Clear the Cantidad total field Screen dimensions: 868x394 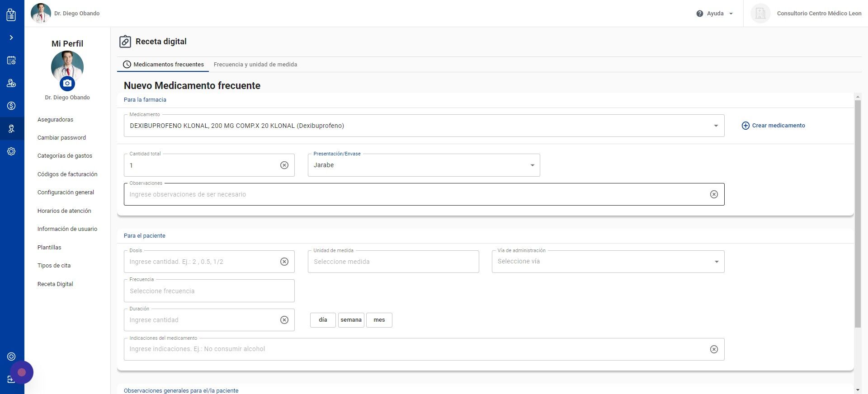tap(284, 165)
